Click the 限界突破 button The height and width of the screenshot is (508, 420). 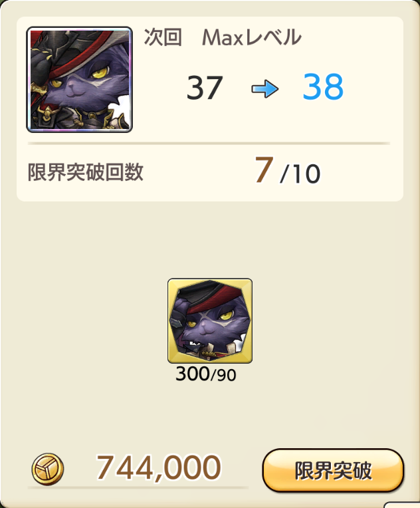[x=333, y=470]
